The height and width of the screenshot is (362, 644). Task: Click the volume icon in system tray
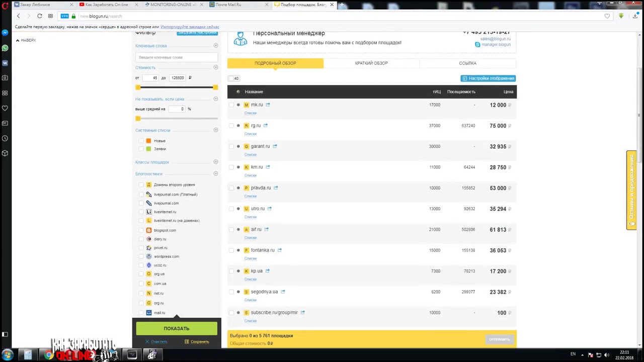[x=606, y=355]
